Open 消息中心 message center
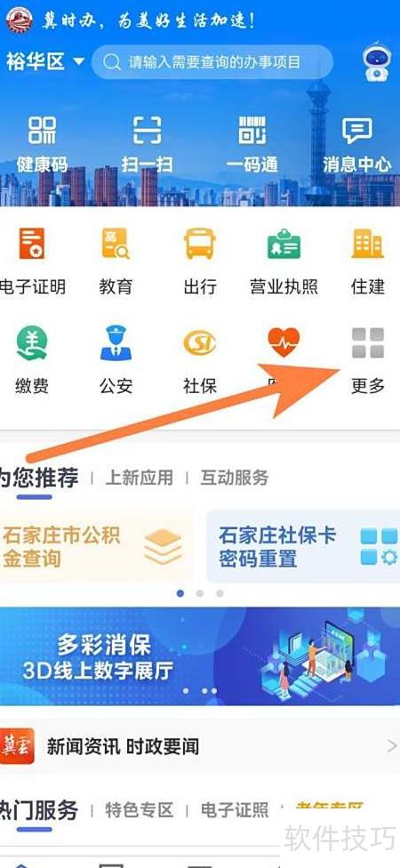400x868 pixels. coord(357,144)
